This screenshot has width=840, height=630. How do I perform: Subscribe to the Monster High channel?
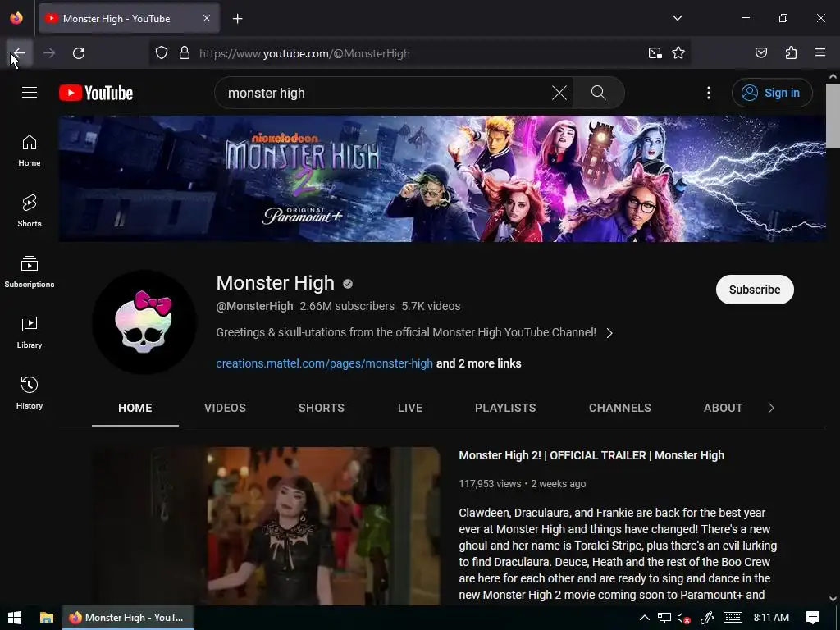click(x=755, y=290)
